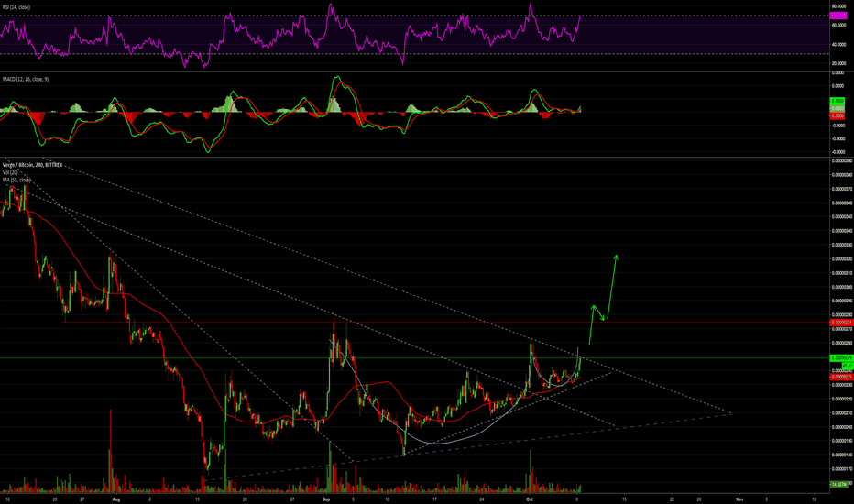854x504 pixels.
Task: Click the green 0.00000249 current price label
Action: click(841, 358)
